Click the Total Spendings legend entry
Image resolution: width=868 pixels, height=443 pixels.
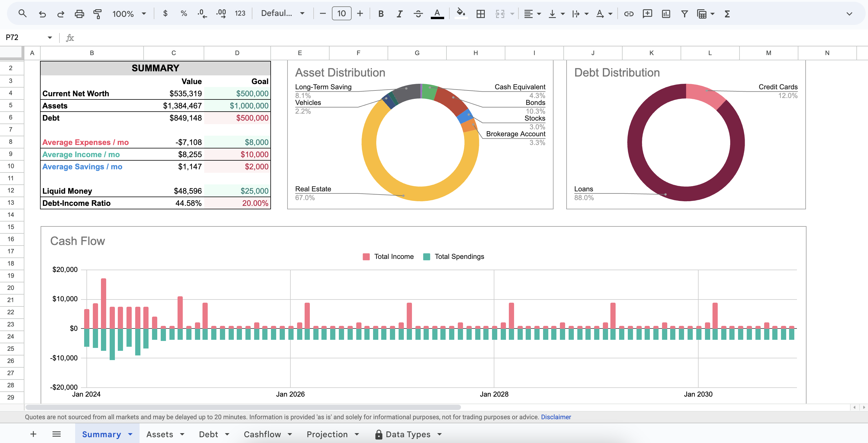click(453, 257)
